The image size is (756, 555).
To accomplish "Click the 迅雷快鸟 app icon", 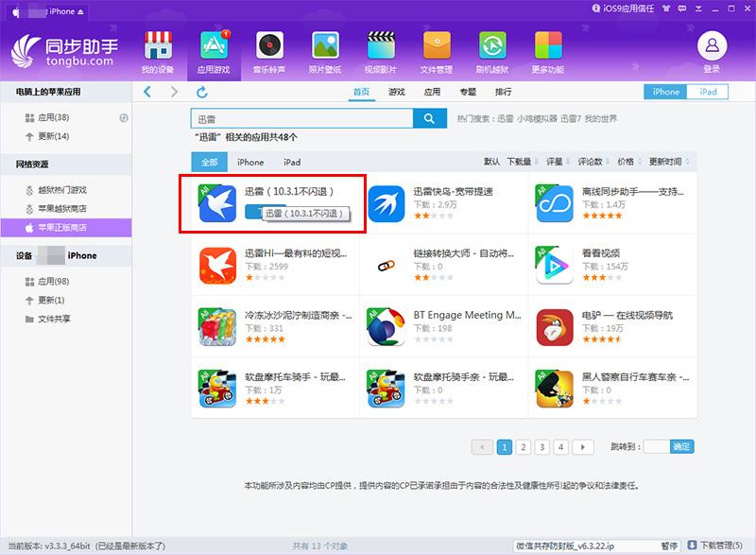I will point(386,203).
